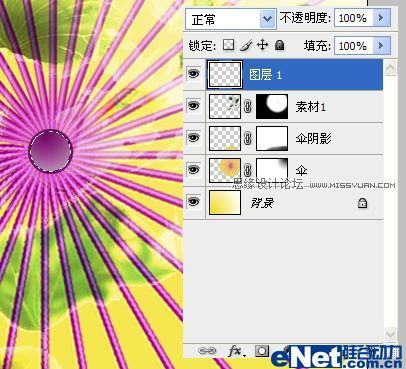Select the 伞 layer thumbnail
The width and height of the screenshot is (406, 369).
(225, 170)
